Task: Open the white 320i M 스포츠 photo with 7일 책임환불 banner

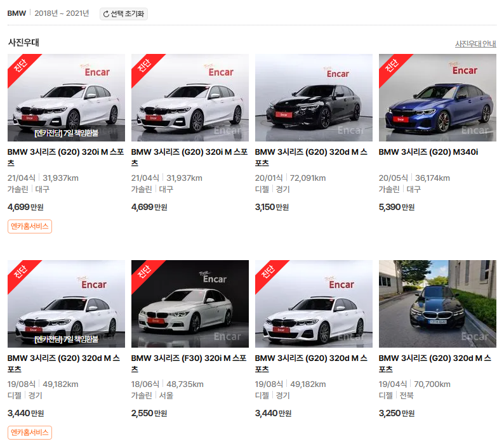Action: (x=66, y=98)
